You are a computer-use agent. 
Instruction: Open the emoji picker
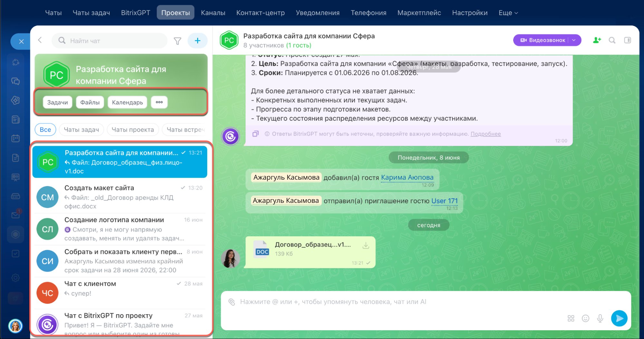585,318
